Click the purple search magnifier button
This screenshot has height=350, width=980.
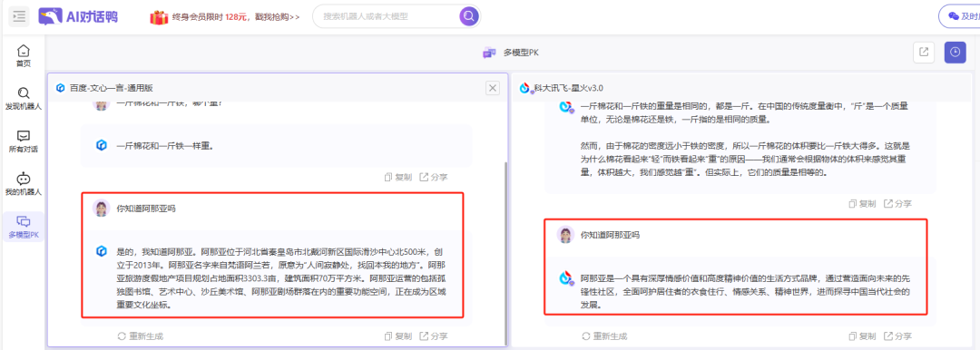pyautogui.click(x=469, y=16)
